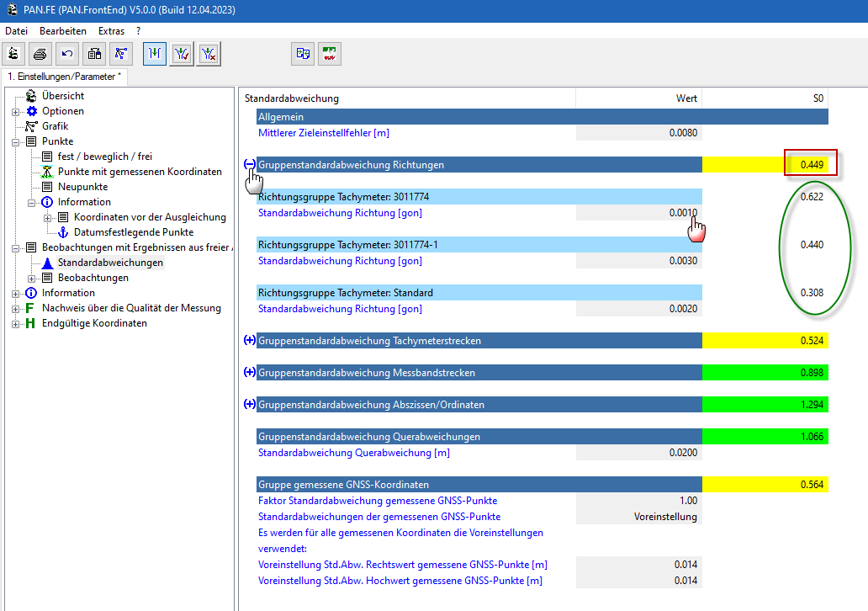This screenshot has height=611, width=868.
Task: Click the anchor icon for Datumsfestlegende Punkte
Action: (x=62, y=232)
